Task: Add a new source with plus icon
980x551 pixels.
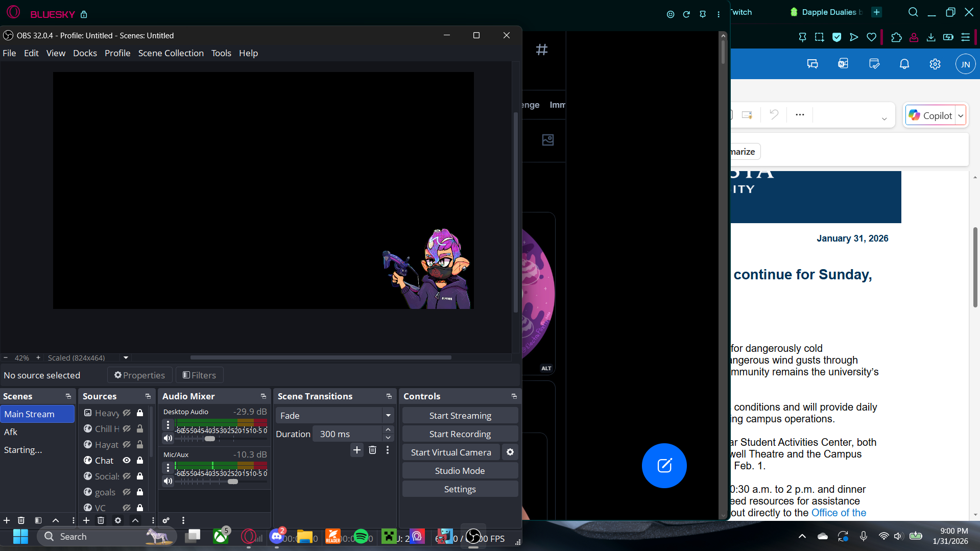Action: coord(86,520)
